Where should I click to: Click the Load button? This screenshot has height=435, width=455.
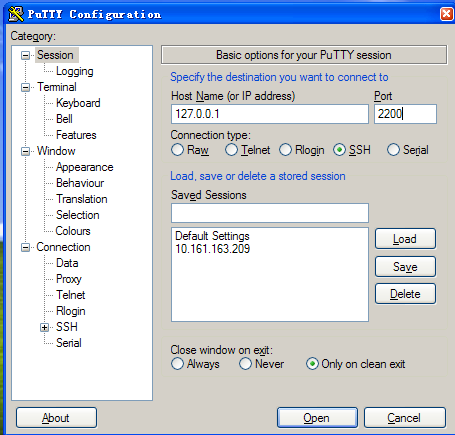(x=405, y=239)
